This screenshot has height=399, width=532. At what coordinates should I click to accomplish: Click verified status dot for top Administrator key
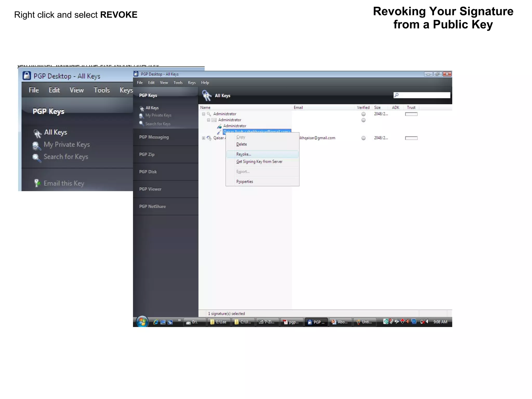(363, 114)
